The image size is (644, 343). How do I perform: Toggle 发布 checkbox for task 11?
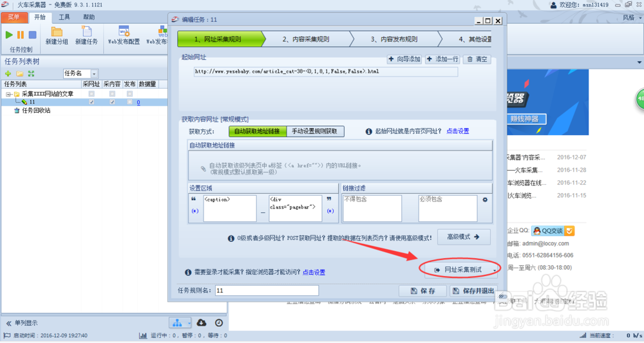[130, 102]
